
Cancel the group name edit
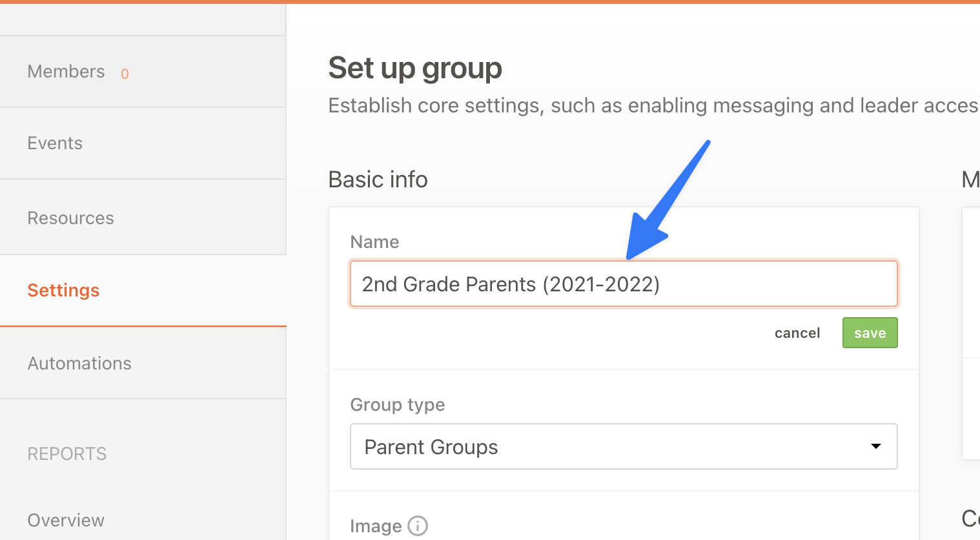coord(797,333)
